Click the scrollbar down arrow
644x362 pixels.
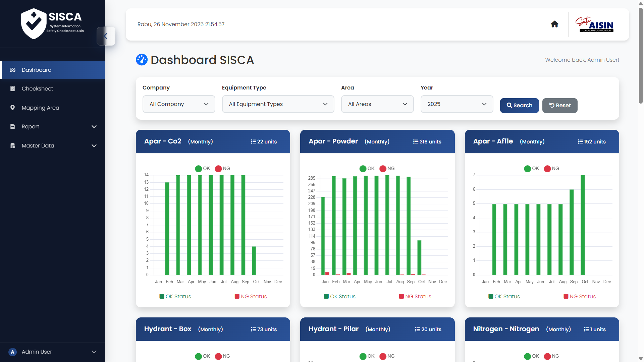coord(641,359)
